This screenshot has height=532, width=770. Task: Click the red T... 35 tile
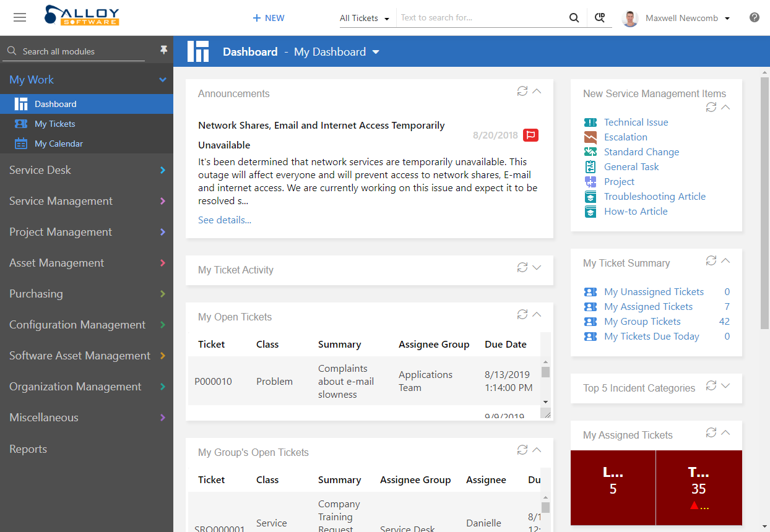[x=698, y=487]
